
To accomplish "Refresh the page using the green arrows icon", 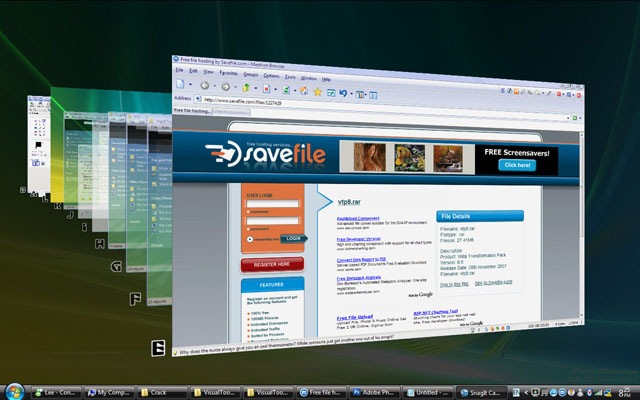I will pyautogui.click(x=286, y=89).
